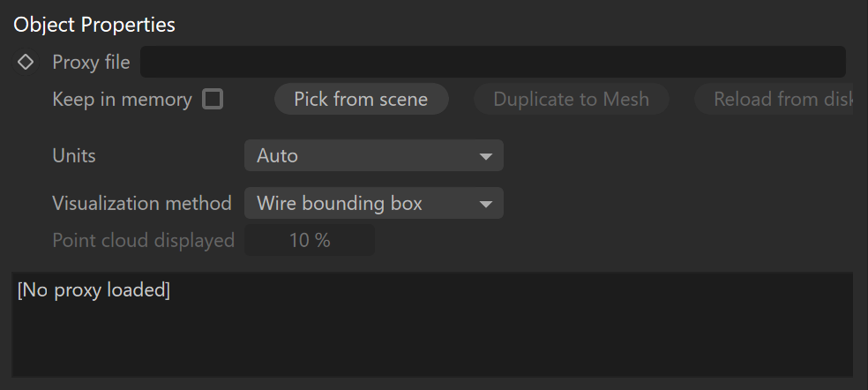Open the Wire bounding box visualization dropdown
868x390 pixels.
(374, 203)
